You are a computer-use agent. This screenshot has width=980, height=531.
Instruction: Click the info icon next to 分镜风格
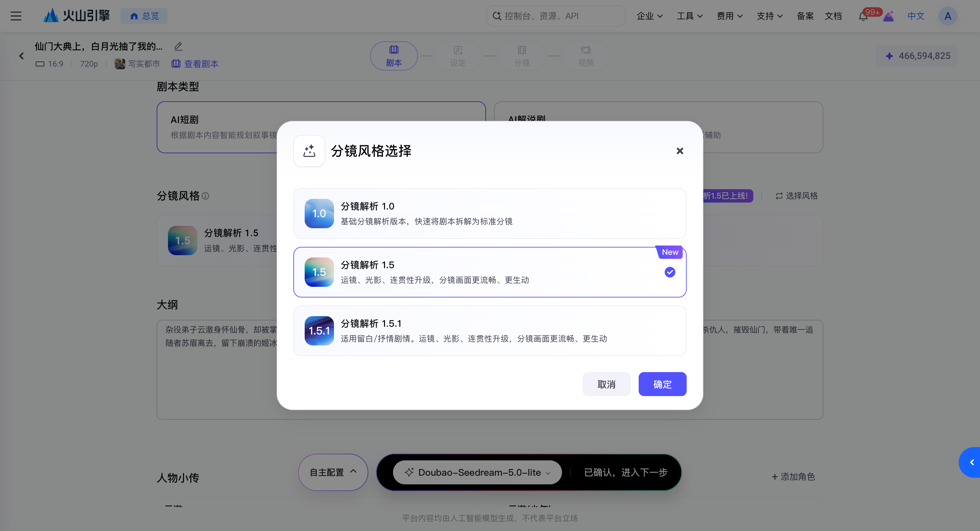(x=205, y=196)
